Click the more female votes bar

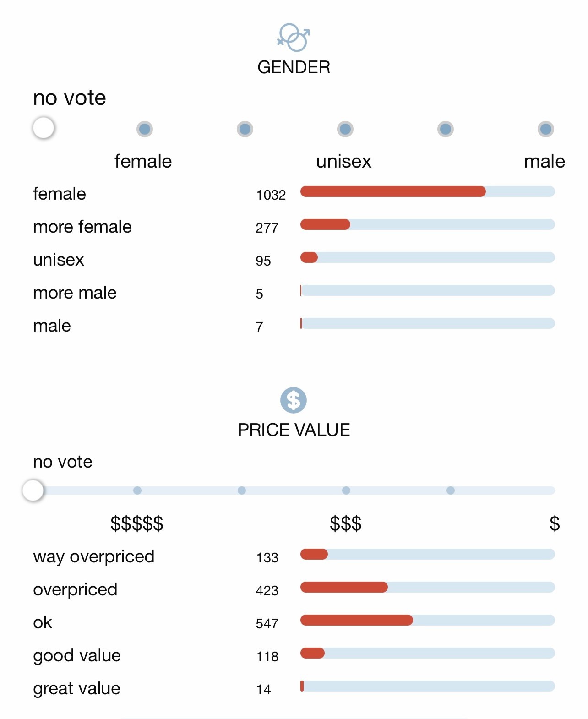click(428, 224)
